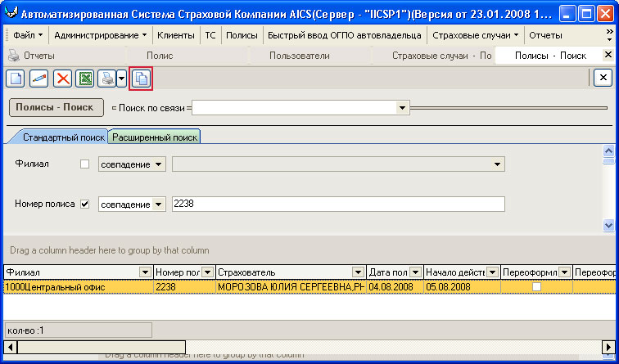This screenshot has width=619, height=364.
Task: Close the search panel with X button
Action: tap(603, 78)
